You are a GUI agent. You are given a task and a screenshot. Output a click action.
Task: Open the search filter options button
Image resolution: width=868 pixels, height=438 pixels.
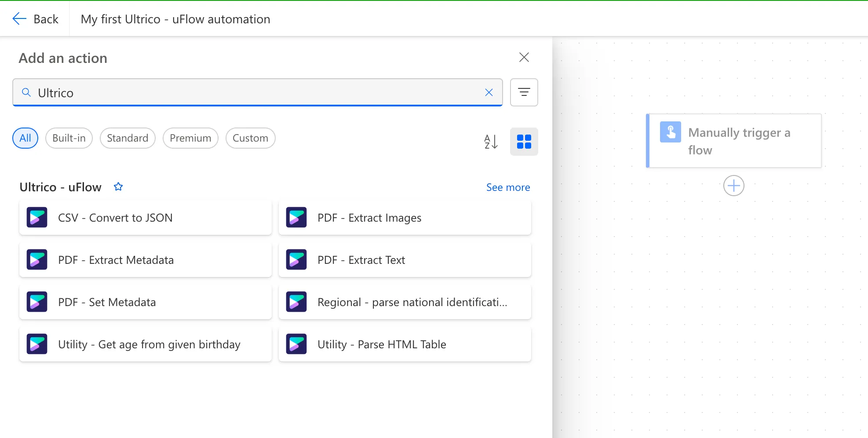(x=524, y=92)
